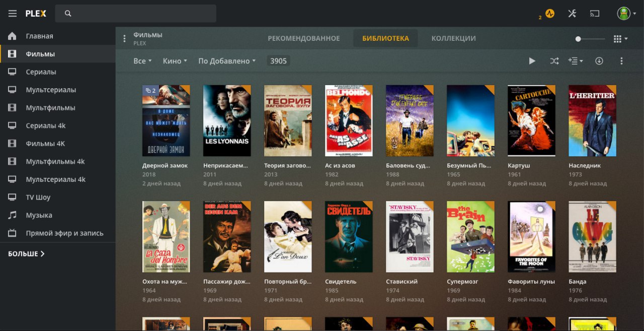Click the monitor icon next to Мультсериалы
This screenshot has height=331, width=644.
coord(13,90)
